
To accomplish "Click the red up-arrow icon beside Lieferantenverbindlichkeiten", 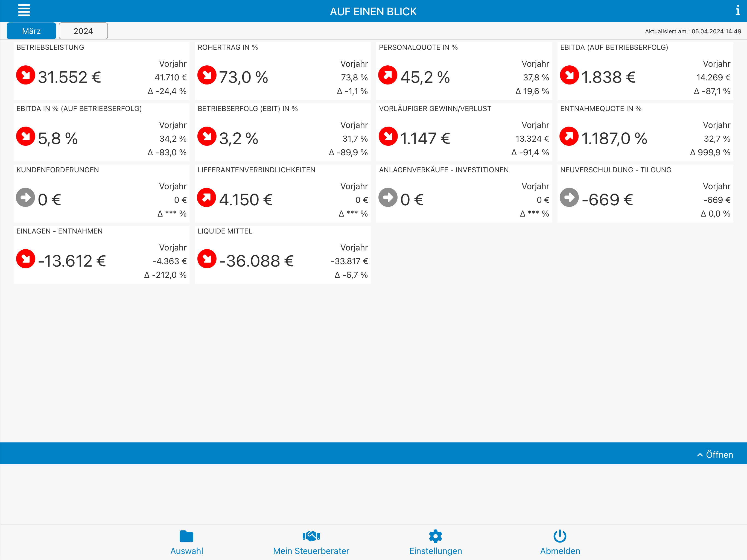I will (207, 197).
